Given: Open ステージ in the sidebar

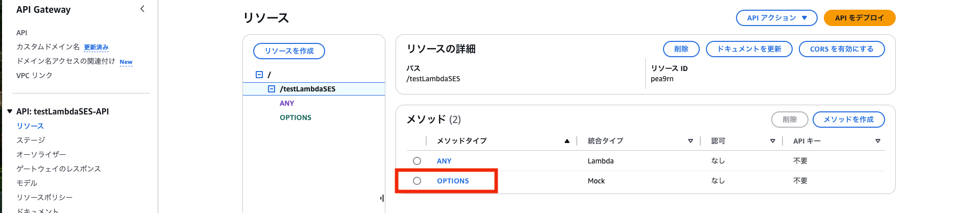Looking at the screenshot, I should click(31, 140).
